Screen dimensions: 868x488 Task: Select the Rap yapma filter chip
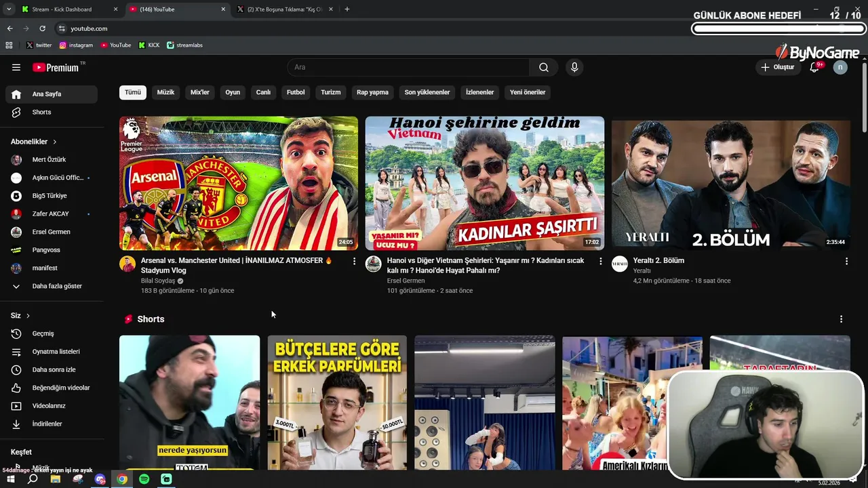(x=373, y=92)
